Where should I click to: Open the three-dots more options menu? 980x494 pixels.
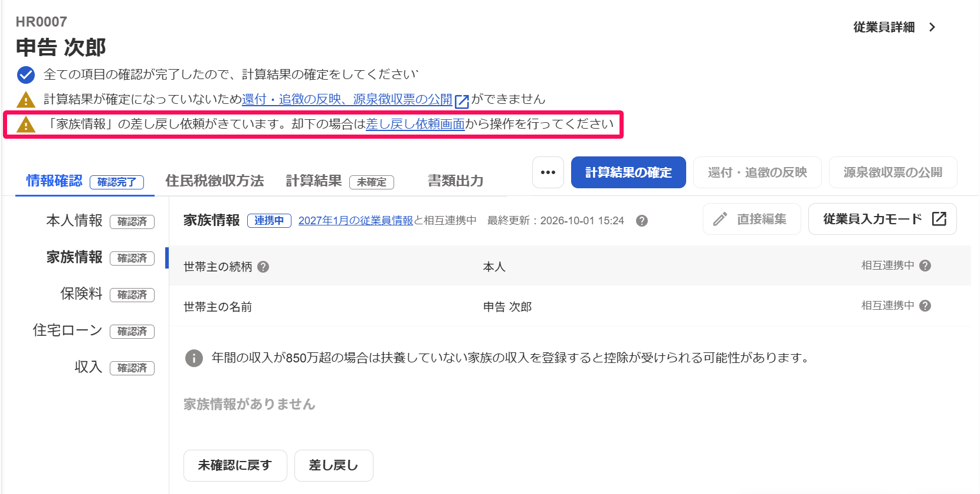tap(548, 172)
